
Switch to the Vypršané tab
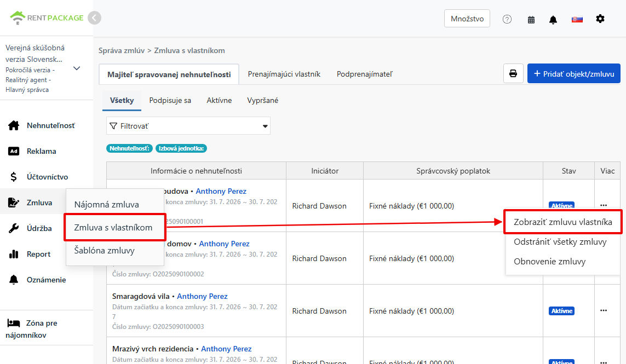pos(263,100)
